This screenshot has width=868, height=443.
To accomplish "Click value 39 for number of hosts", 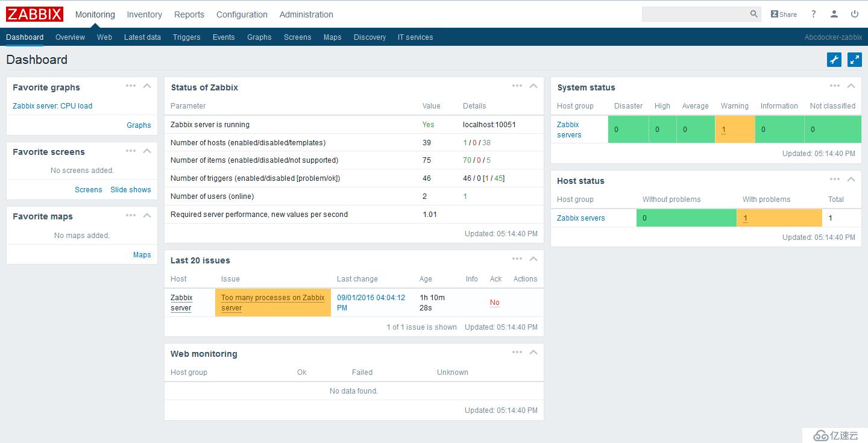I will pos(427,143).
